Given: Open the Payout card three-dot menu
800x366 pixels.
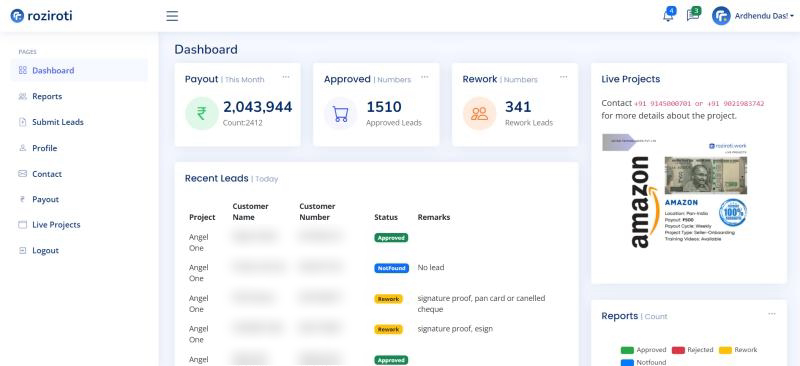Looking at the screenshot, I should (286, 77).
